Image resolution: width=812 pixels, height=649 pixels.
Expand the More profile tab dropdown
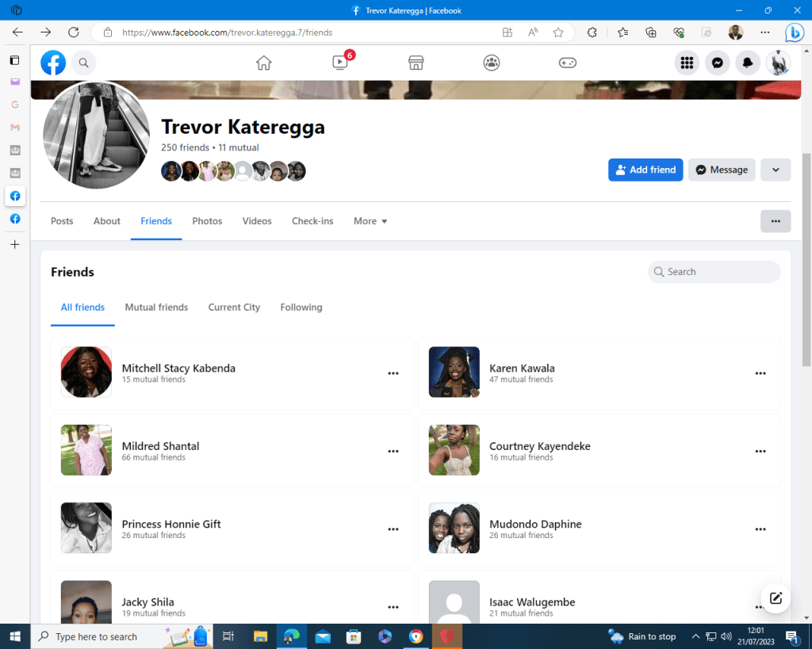tap(370, 221)
